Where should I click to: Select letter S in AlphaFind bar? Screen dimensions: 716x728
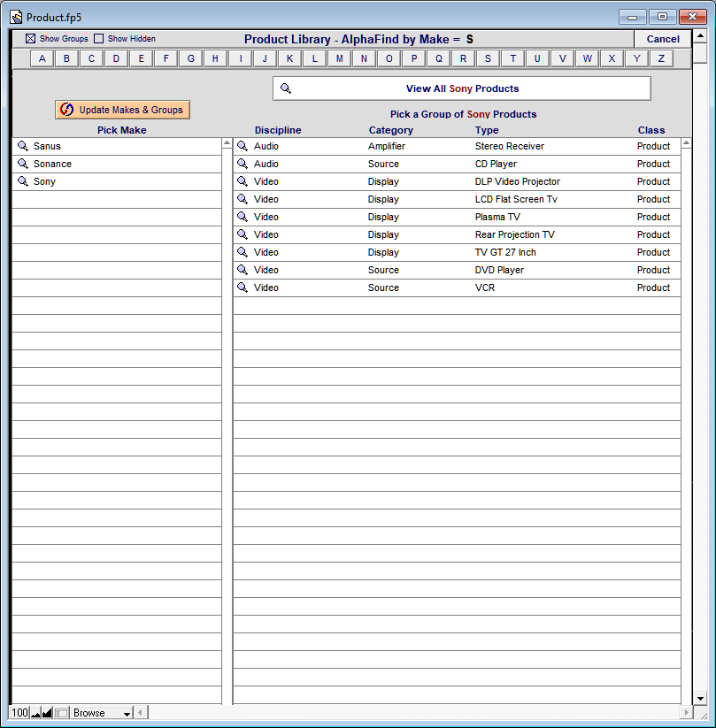488,58
